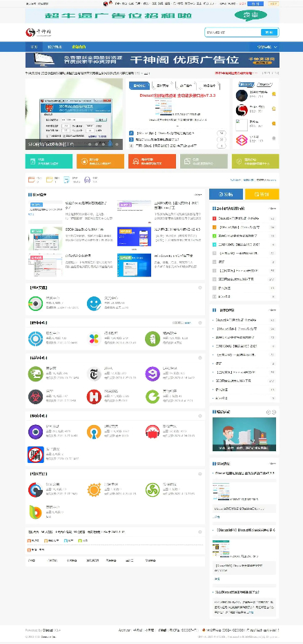Click the colorful pinwheel forum icon

point(94,339)
